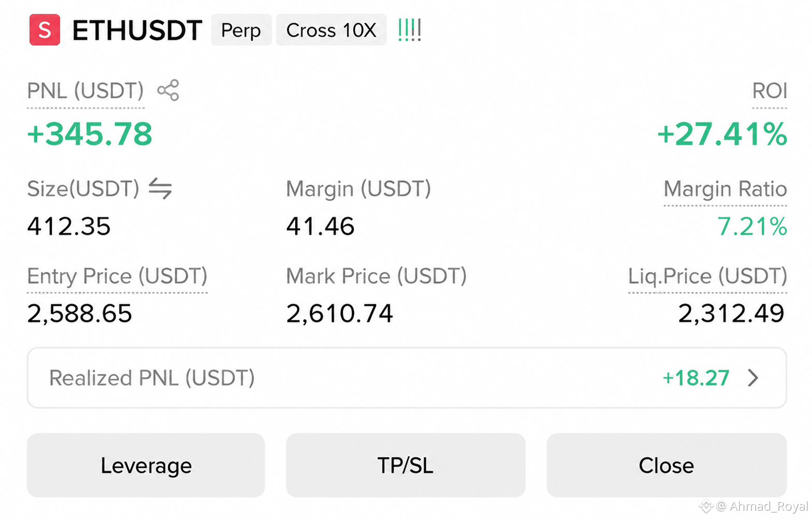Screen dimensions: 812x519
Task: Click the ETHUSDT pair title
Action: (137, 30)
